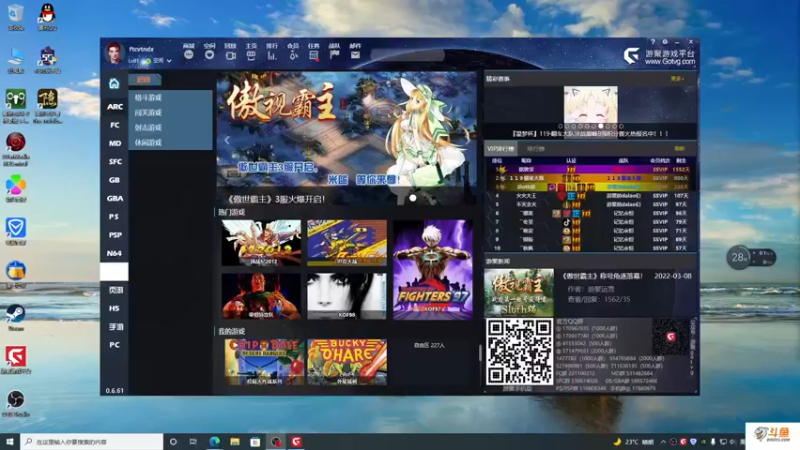Select the ARC platform in sidebar

pyautogui.click(x=115, y=107)
